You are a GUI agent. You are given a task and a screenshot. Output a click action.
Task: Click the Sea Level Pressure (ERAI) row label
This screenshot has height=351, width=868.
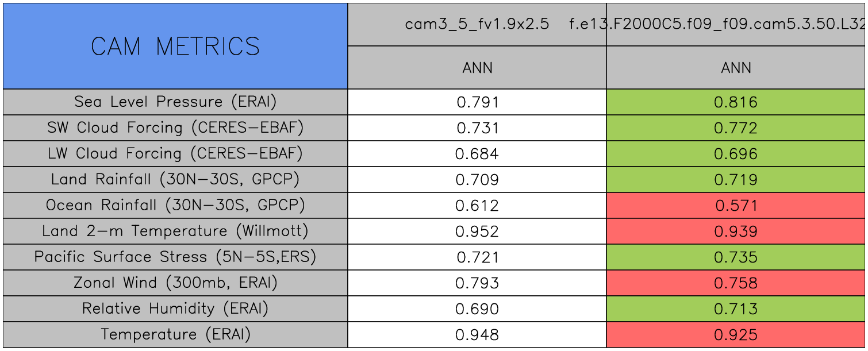(x=175, y=102)
